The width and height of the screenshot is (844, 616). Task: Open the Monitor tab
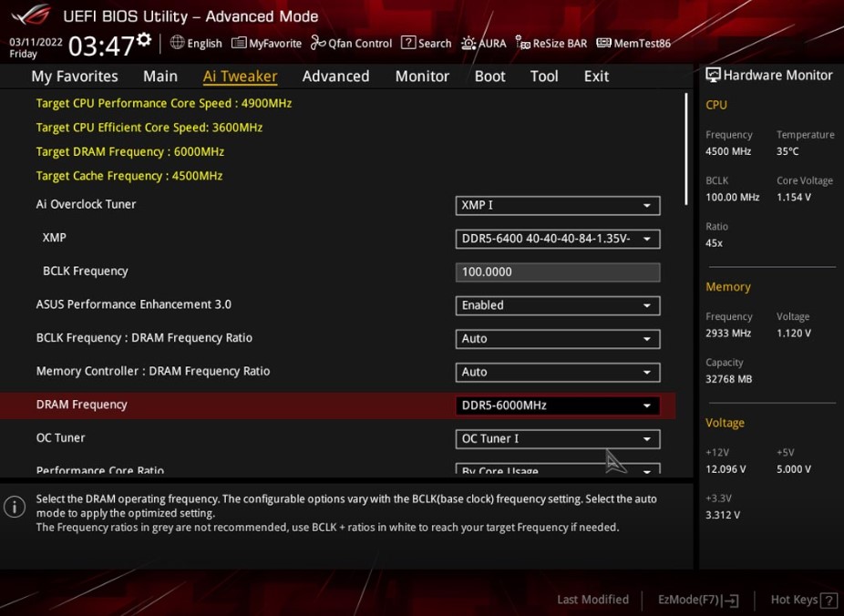(422, 77)
